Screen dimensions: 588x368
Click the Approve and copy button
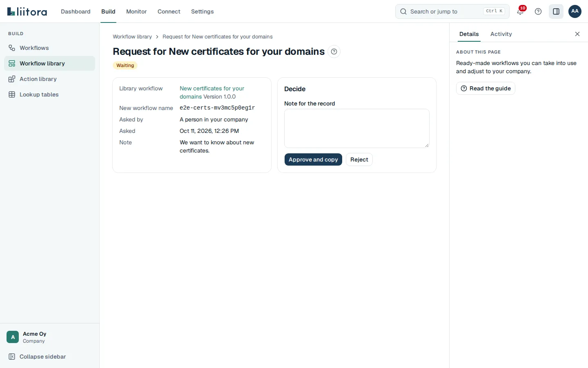(313, 159)
